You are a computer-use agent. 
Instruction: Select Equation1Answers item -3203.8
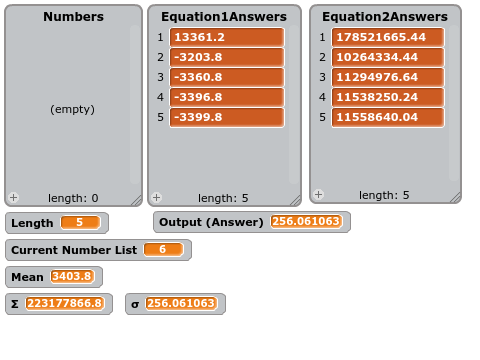(227, 57)
